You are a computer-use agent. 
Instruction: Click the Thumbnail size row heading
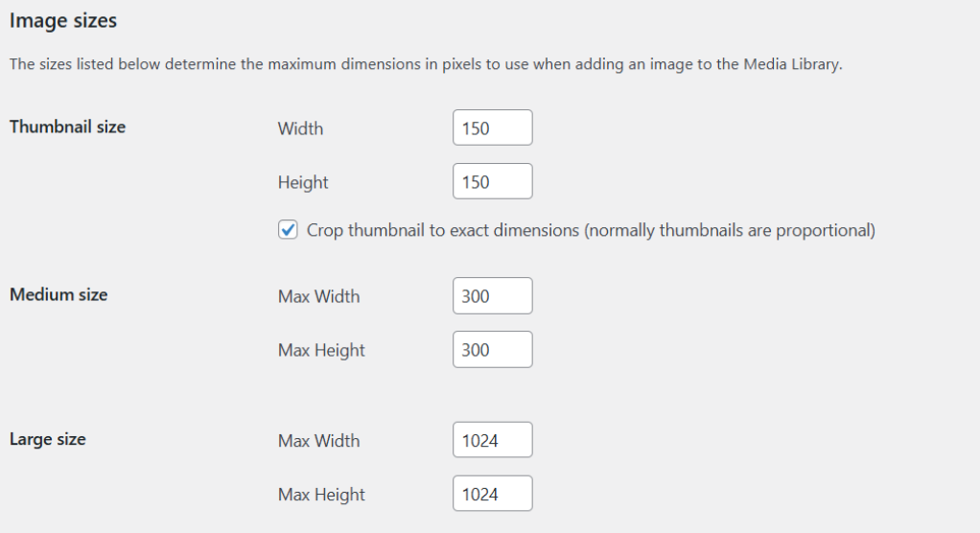click(67, 127)
